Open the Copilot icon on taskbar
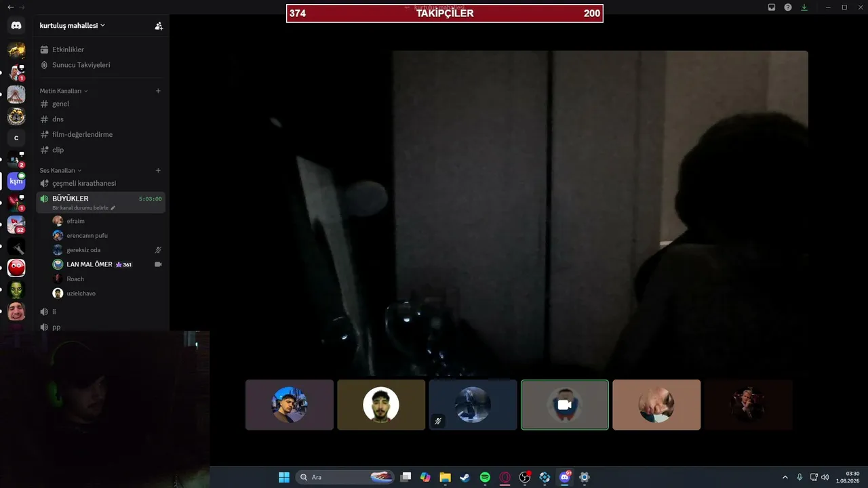Image resolution: width=868 pixels, height=488 pixels. click(425, 477)
